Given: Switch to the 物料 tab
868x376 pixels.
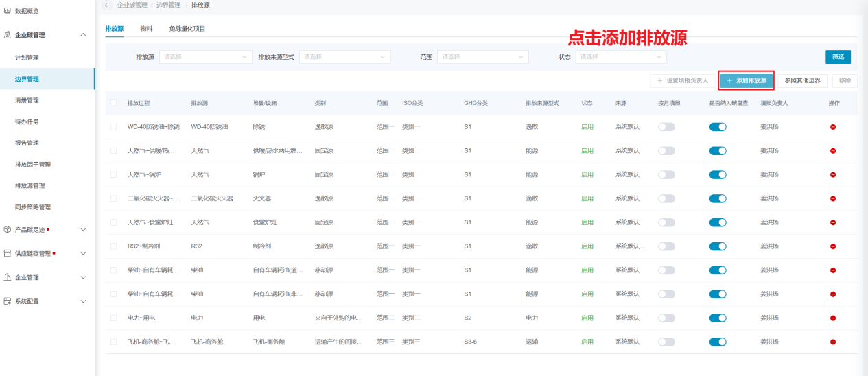Looking at the screenshot, I should [146, 29].
